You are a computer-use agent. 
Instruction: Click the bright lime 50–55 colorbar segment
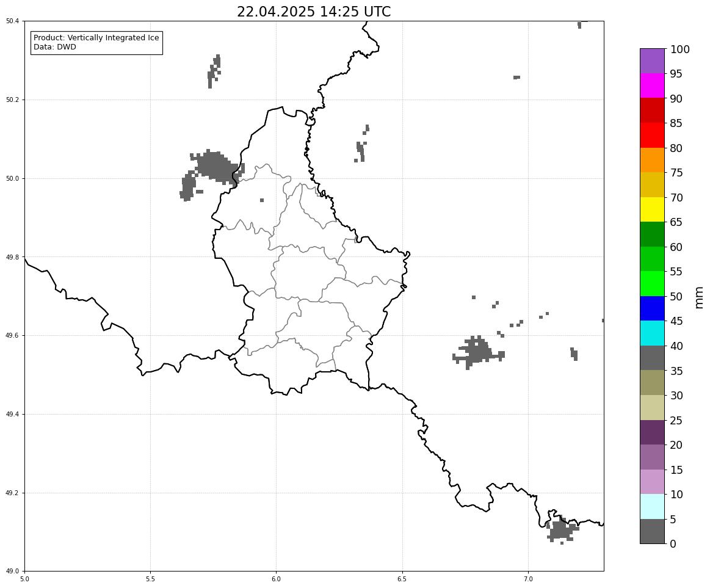pos(652,283)
